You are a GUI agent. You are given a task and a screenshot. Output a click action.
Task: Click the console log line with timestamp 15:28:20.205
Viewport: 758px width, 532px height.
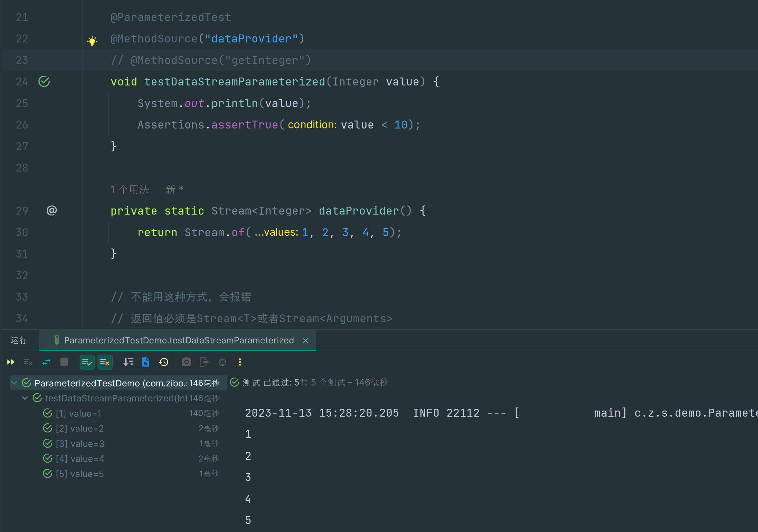point(501,413)
